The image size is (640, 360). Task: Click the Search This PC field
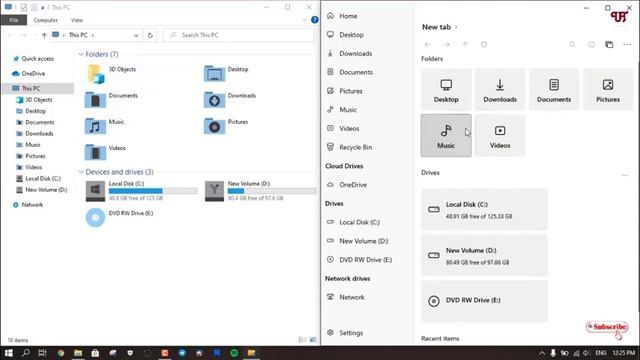pyautogui.click(x=239, y=36)
